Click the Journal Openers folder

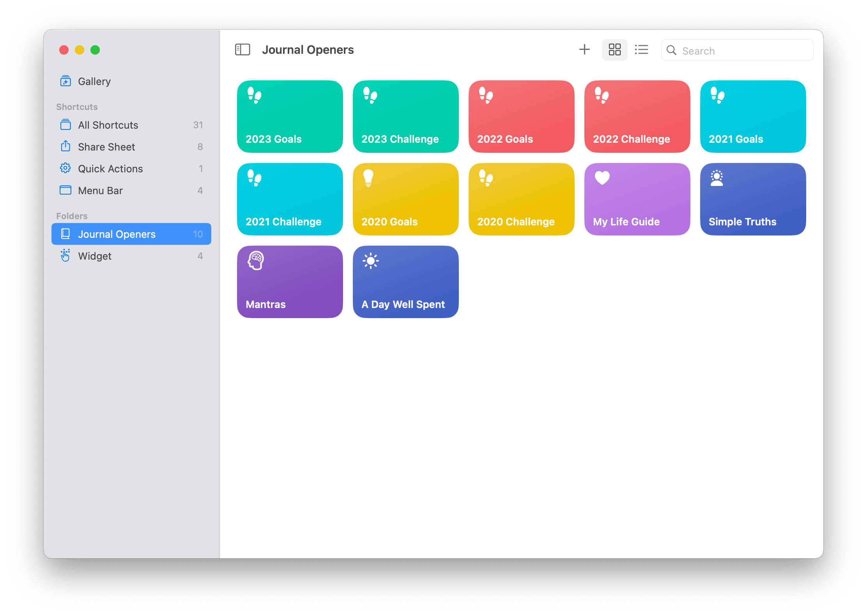click(x=117, y=234)
